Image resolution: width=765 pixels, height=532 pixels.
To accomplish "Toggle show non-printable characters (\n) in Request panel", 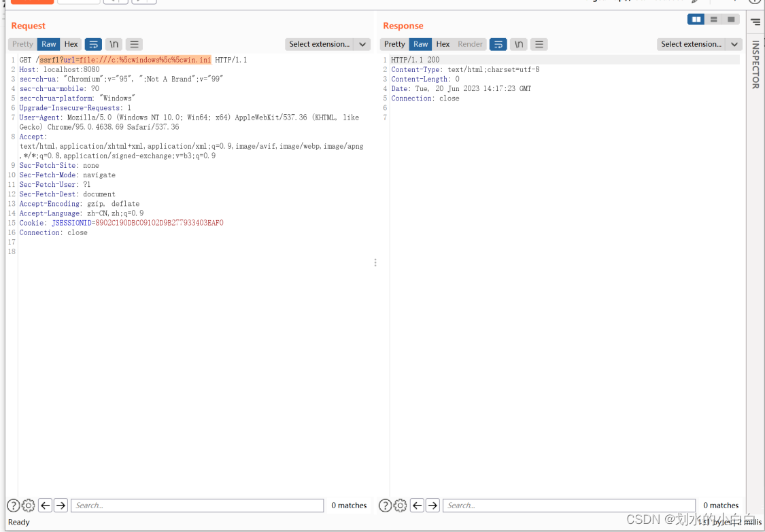I will coord(114,44).
